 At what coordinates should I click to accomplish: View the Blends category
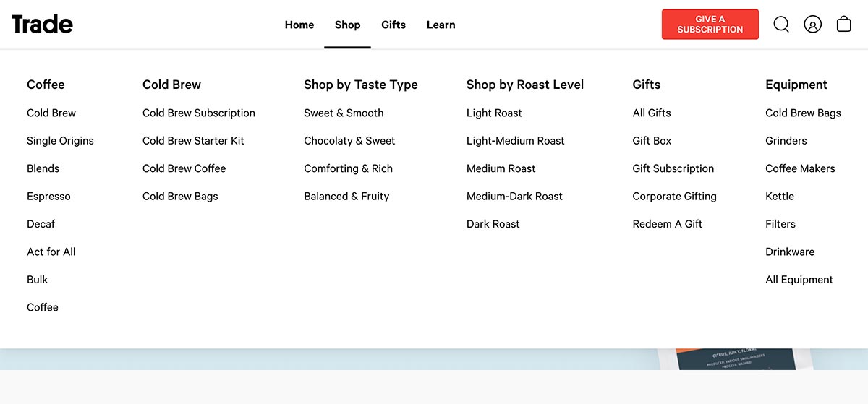(x=43, y=168)
